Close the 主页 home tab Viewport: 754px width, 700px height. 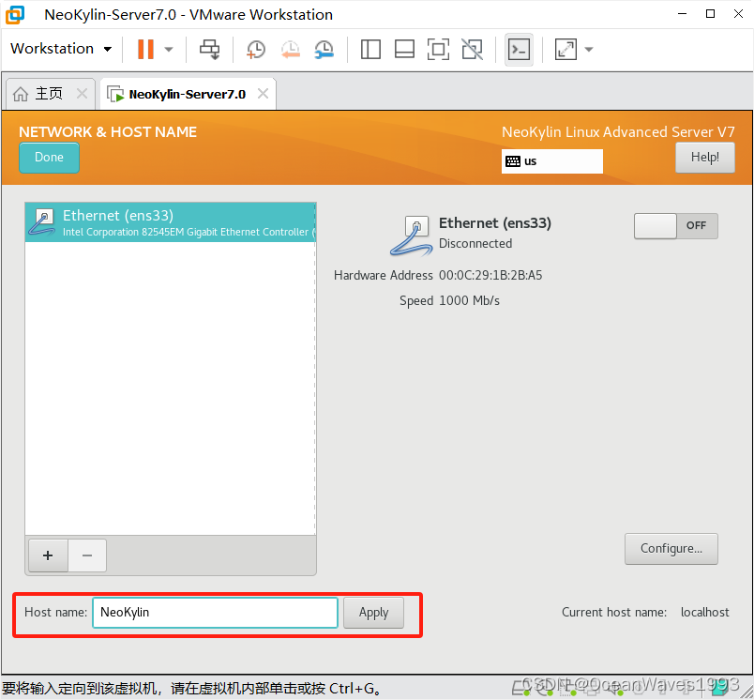(83, 93)
